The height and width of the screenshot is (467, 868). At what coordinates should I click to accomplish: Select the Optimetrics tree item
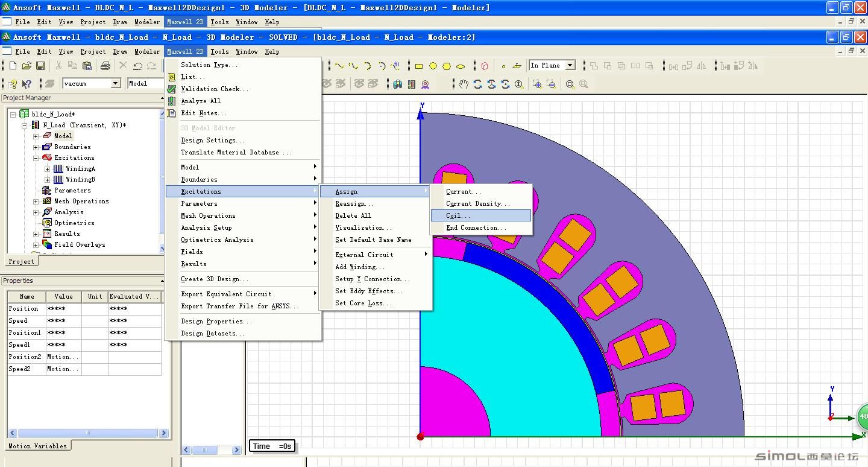pos(74,223)
